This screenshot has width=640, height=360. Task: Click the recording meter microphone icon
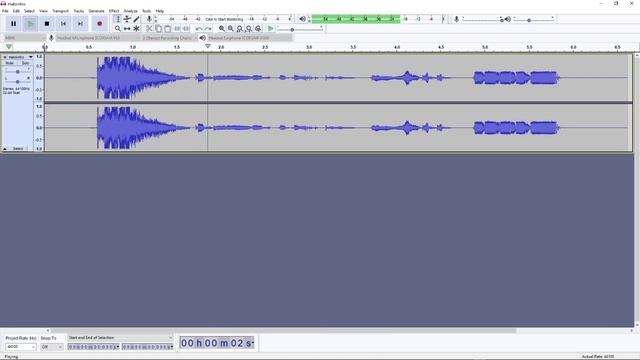coord(149,19)
